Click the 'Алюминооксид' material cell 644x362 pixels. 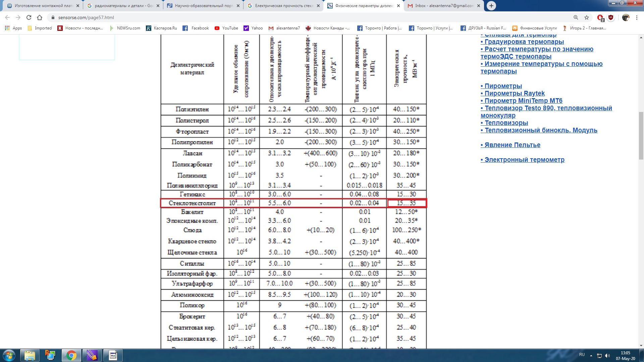coord(192,295)
